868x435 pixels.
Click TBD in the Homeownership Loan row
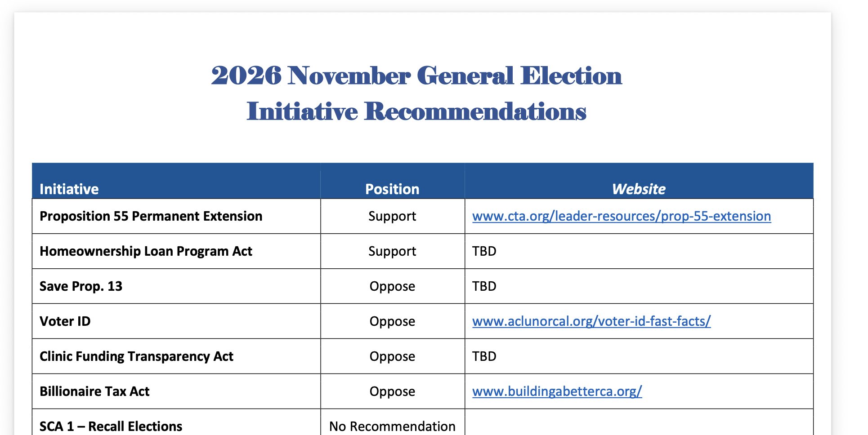484,251
